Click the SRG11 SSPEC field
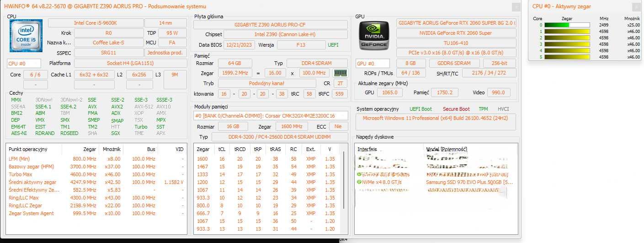The image size is (644, 243). pos(108,53)
